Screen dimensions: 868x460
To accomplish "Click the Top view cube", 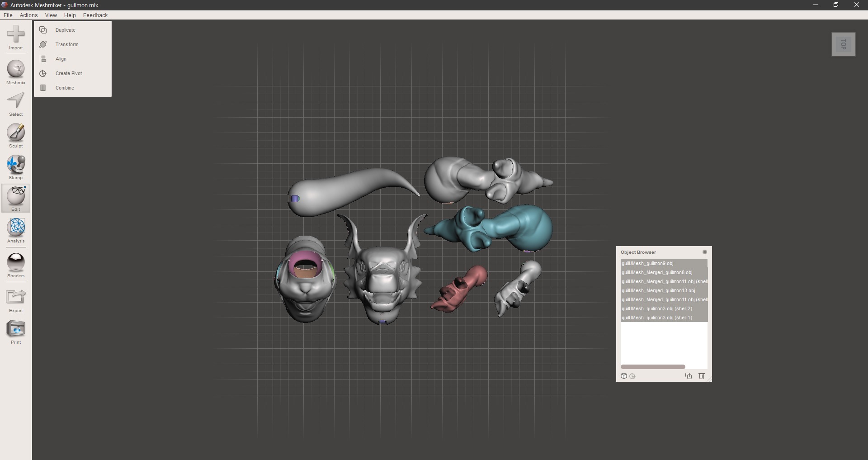I will [x=844, y=44].
